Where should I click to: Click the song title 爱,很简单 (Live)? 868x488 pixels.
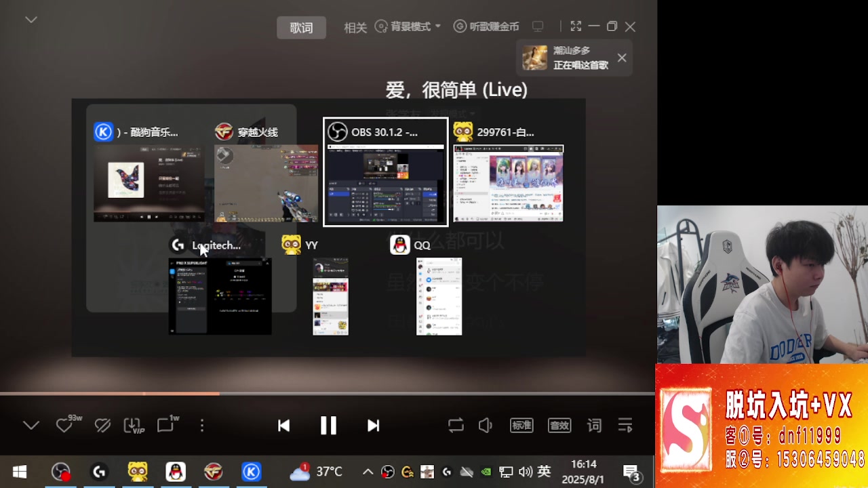[x=456, y=89]
